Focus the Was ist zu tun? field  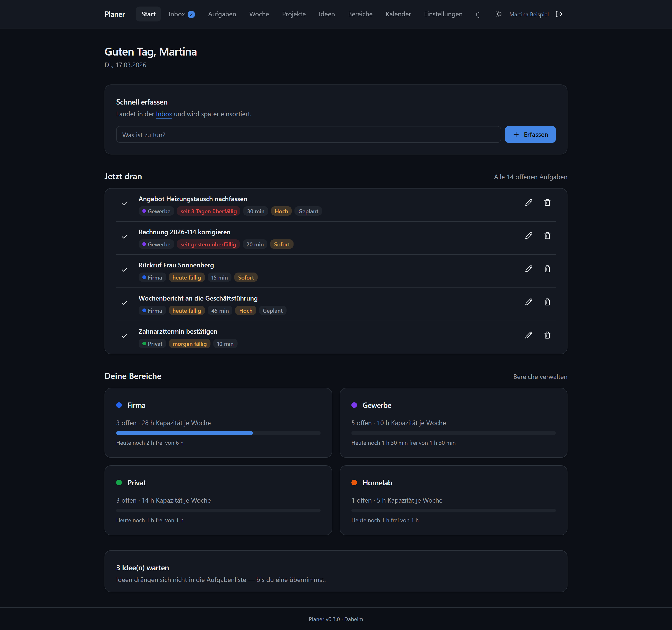pos(308,135)
